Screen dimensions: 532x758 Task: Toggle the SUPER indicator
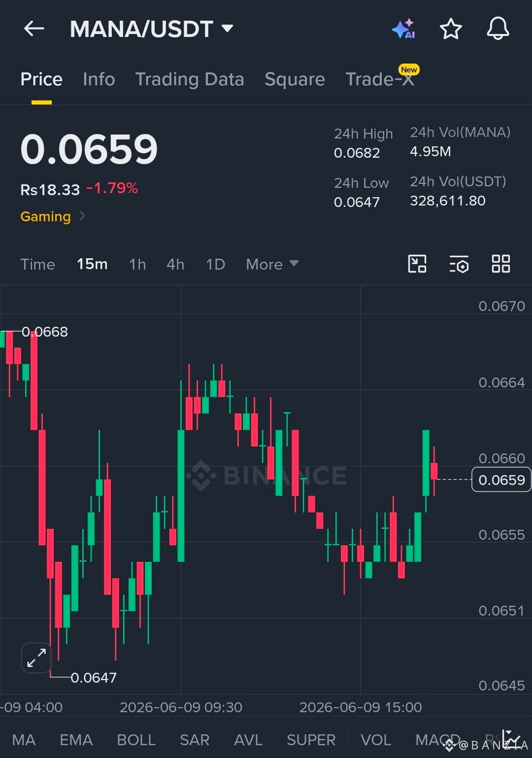click(311, 740)
